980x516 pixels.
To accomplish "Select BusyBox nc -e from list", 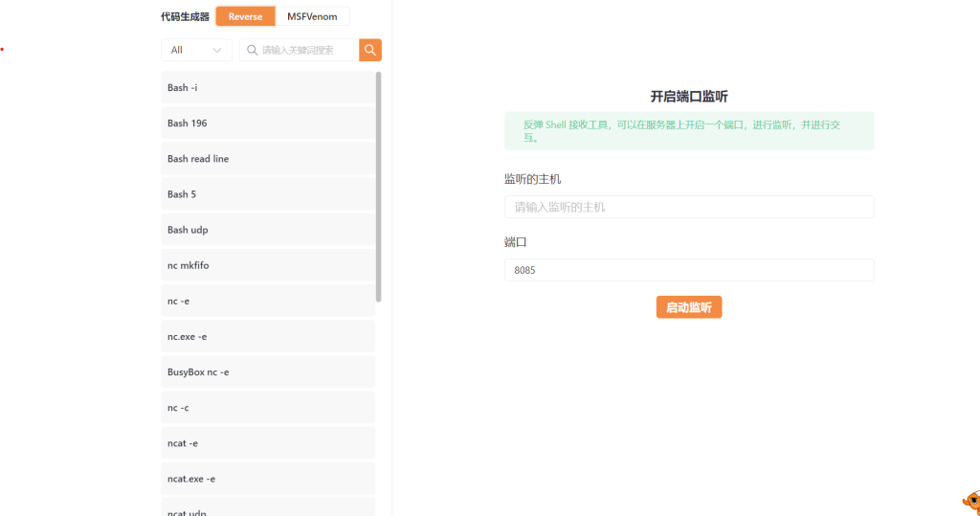I will (x=266, y=372).
